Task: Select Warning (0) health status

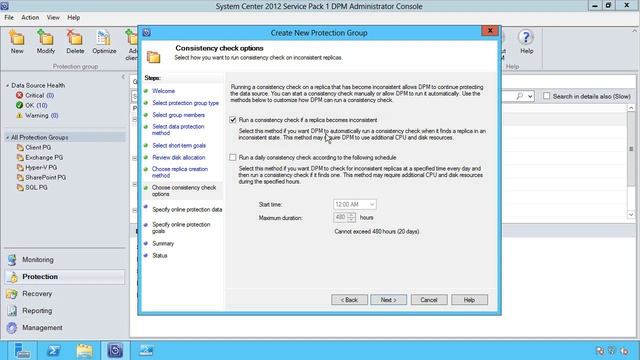Action: pyautogui.click(x=37, y=116)
